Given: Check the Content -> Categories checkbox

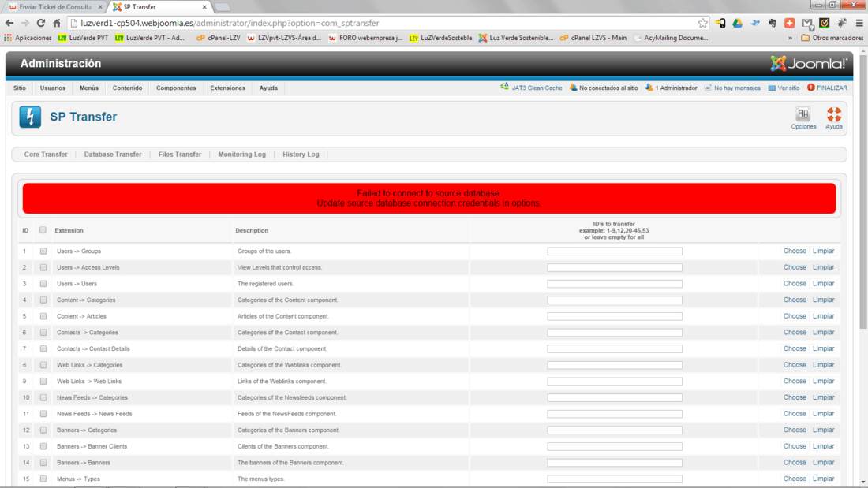Looking at the screenshot, I should [x=43, y=300].
